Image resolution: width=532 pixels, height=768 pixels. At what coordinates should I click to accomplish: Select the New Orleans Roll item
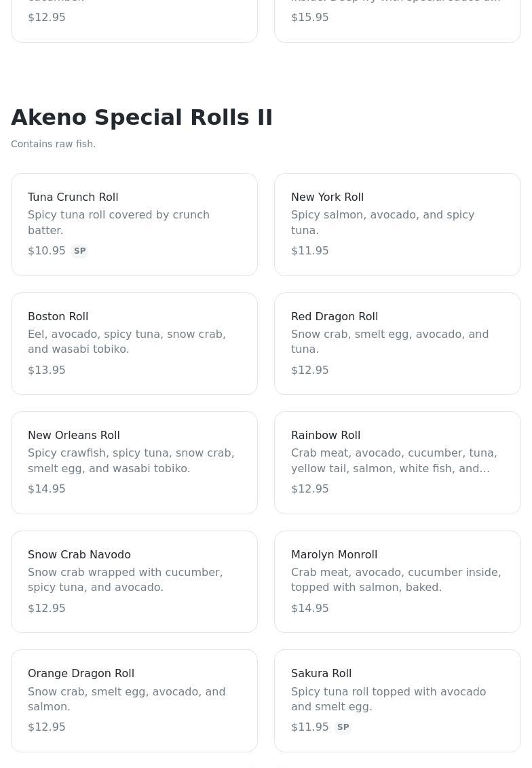(x=134, y=462)
